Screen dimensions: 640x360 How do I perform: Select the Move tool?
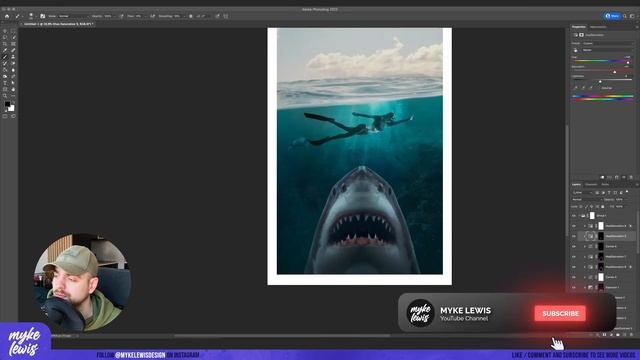click(5, 31)
